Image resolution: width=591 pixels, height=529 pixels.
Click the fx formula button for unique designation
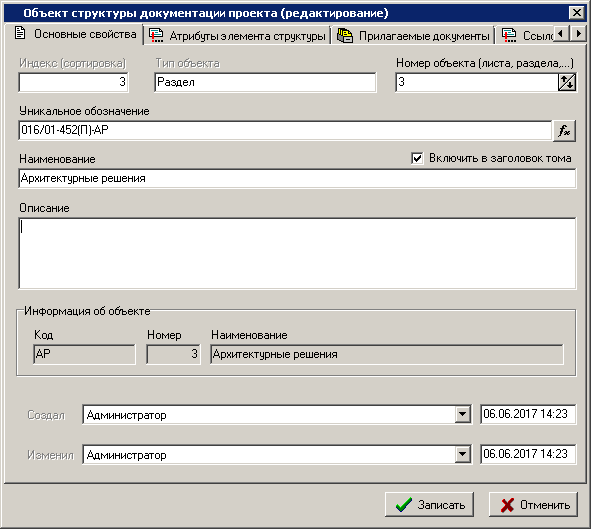[564, 131]
